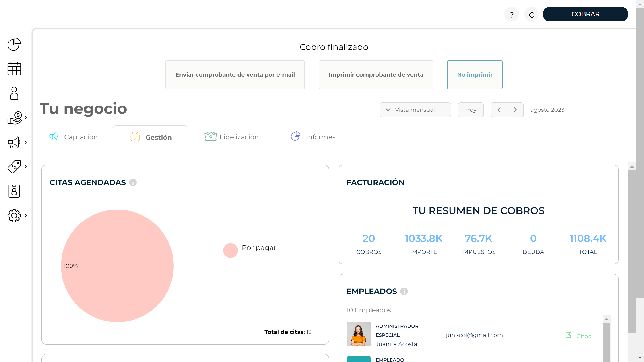Open the marketing megaphone sidebar icon
The image size is (644, 362).
tap(14, 142)
